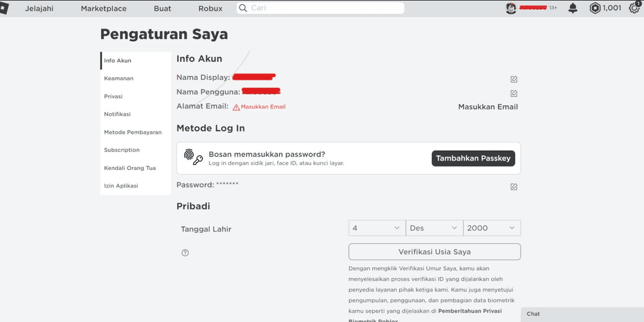Click the fingerprint passkey icon
Image resolution: width=644 pixels, height=322 pixels.
pos(193,158)
